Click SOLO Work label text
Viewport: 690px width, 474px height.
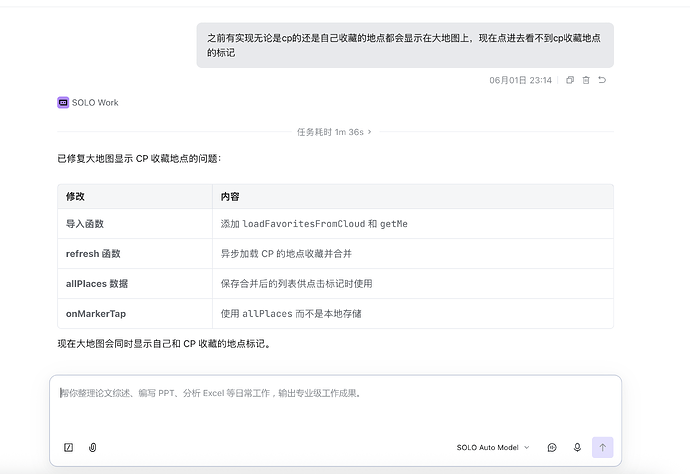95,103
